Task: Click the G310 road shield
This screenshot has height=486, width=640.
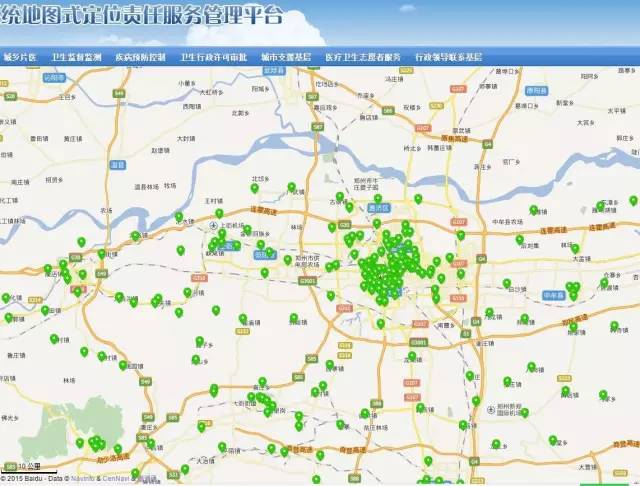Action: click(199, 278)
